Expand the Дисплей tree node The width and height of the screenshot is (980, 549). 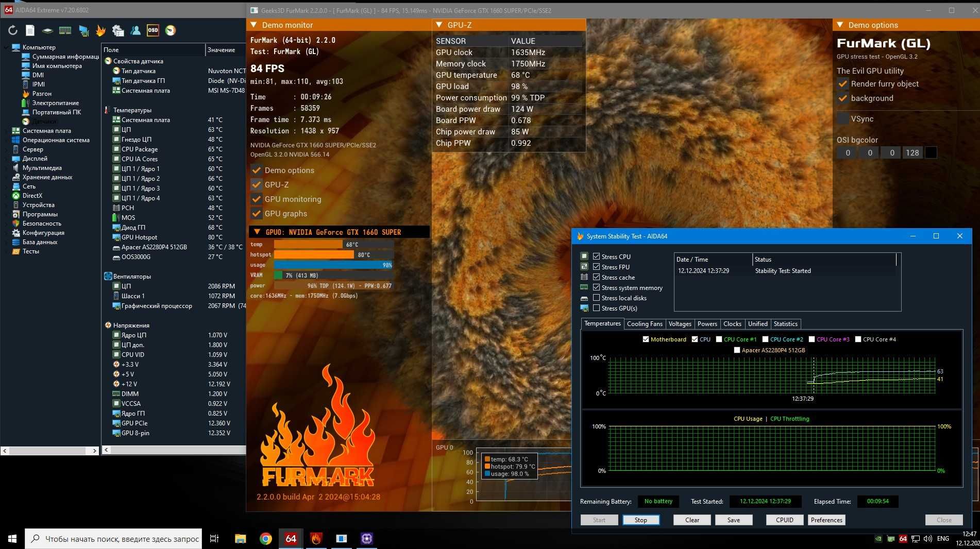click(7, 159)
